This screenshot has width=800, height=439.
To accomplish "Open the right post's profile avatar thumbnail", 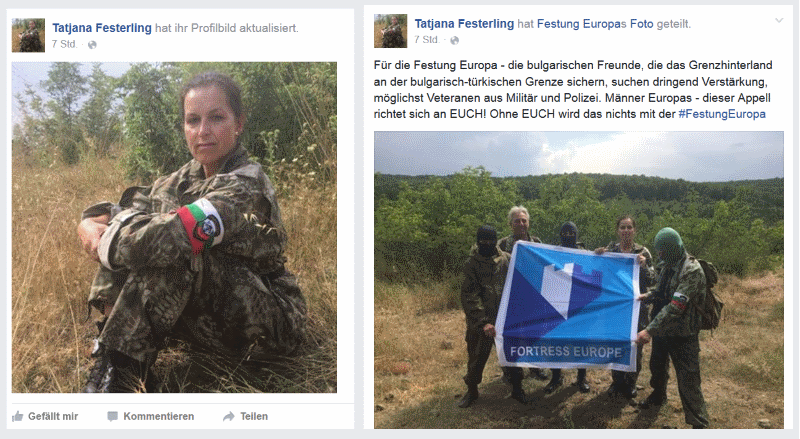I will [x=390, y=31].
